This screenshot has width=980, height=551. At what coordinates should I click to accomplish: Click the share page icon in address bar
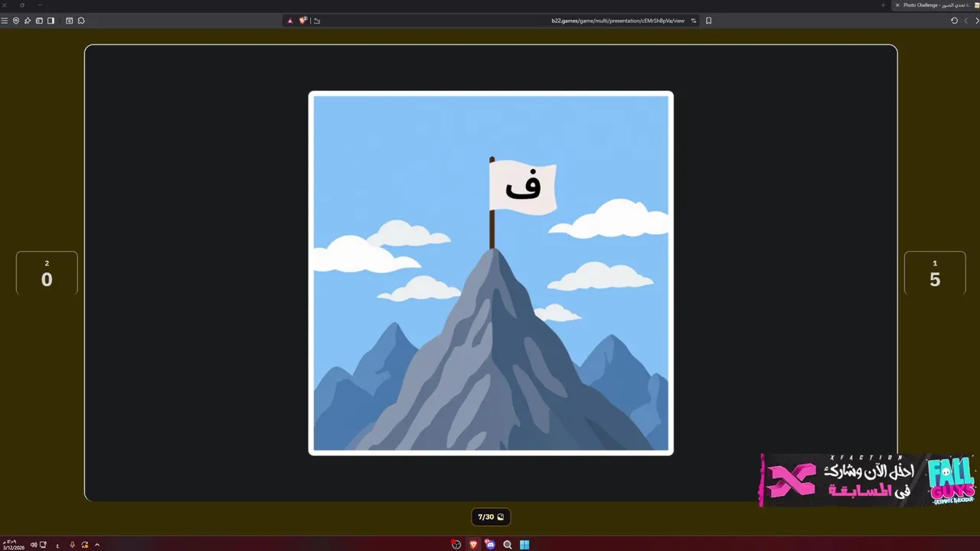pyautogui.click(x=316, y=21)
